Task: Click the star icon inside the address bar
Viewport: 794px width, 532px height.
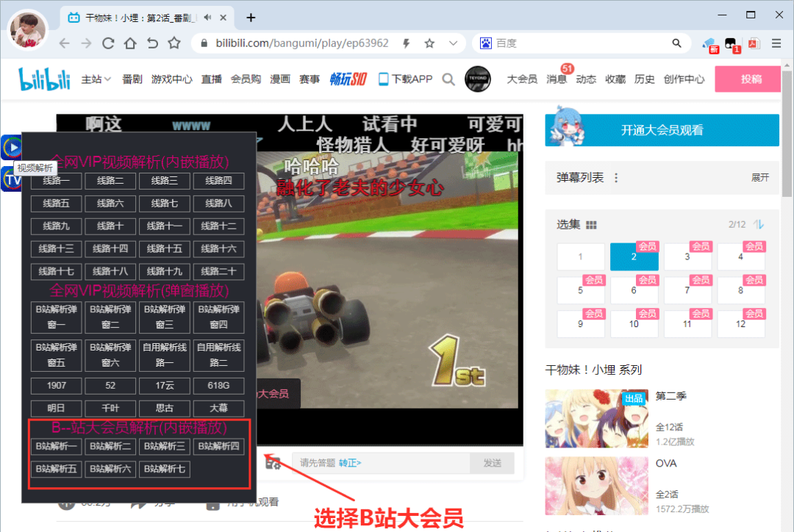Action: 429,43
